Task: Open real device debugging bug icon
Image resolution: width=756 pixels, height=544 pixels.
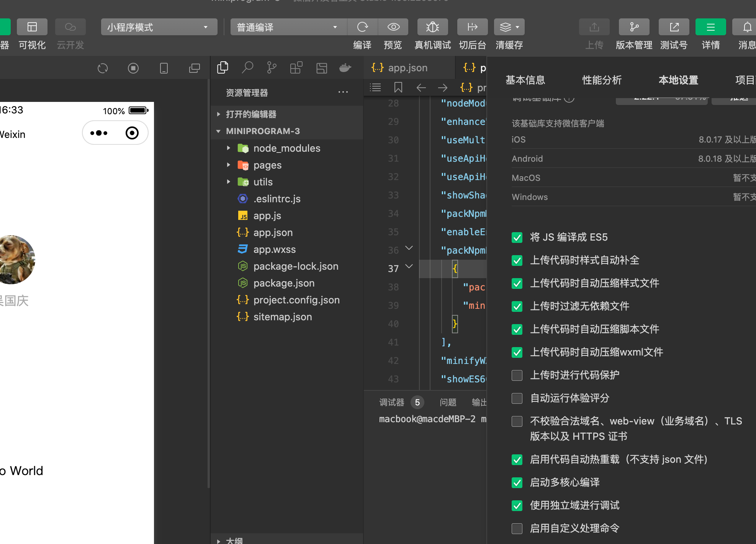Action: (433, 27)
